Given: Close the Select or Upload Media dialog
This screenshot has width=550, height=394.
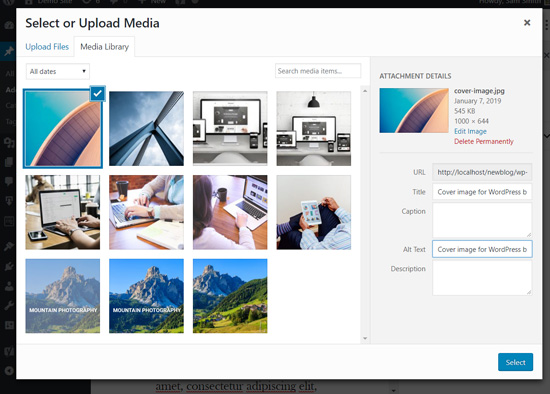Looking at the screenshot, I should (x=527, y=23).
